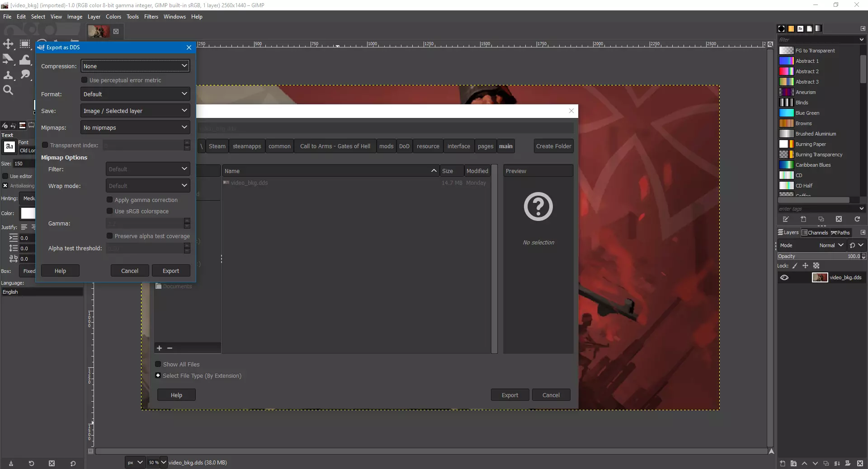Pick the Burning Paper gradient
This screenshot has height=469, width=868.
818,144
